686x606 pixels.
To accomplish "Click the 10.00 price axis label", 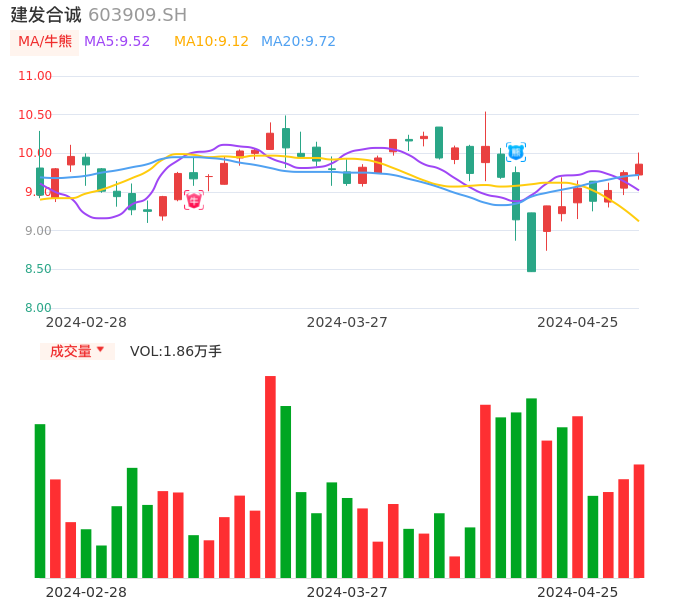I will pyautogui.click(x=35, y=153).
